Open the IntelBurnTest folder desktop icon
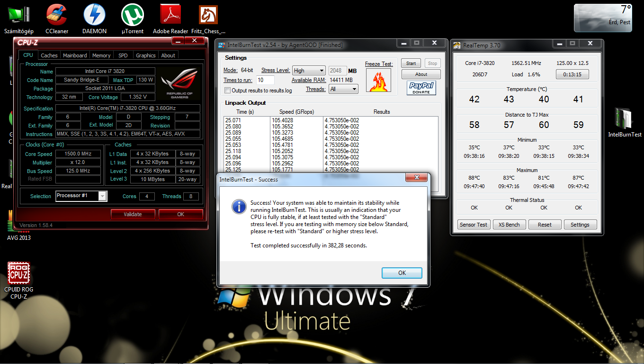 [x=625, y=122]
